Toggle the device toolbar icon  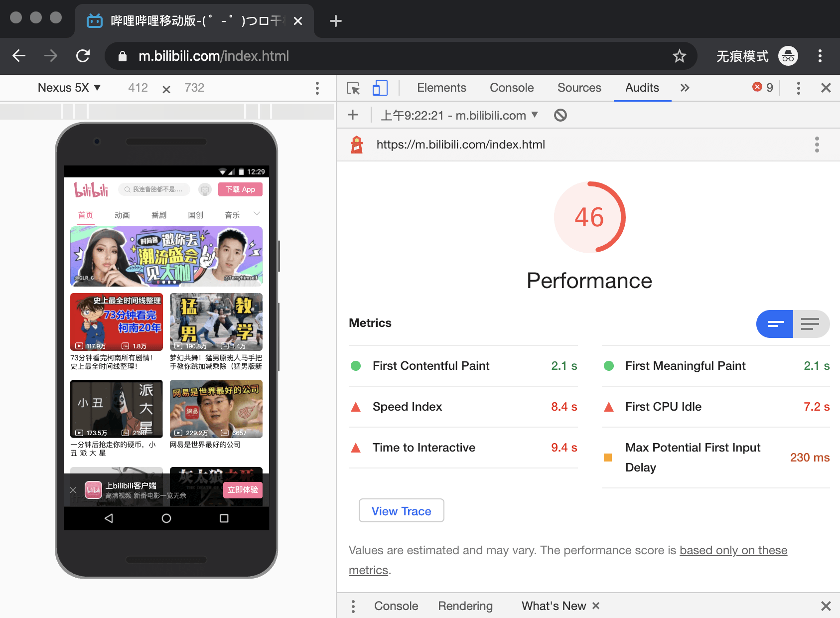pos(380,88)
